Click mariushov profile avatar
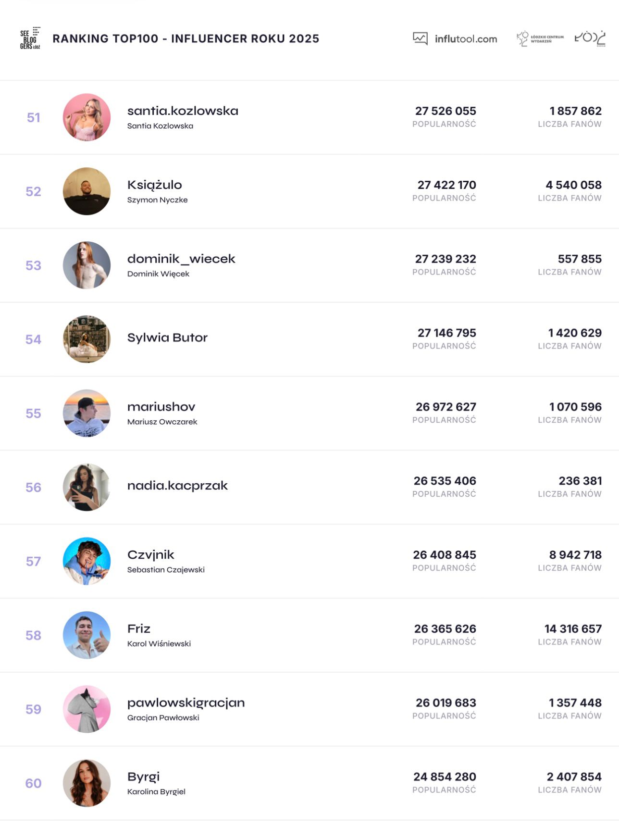This screenshot has height=840, width=619. coord(87,414)
